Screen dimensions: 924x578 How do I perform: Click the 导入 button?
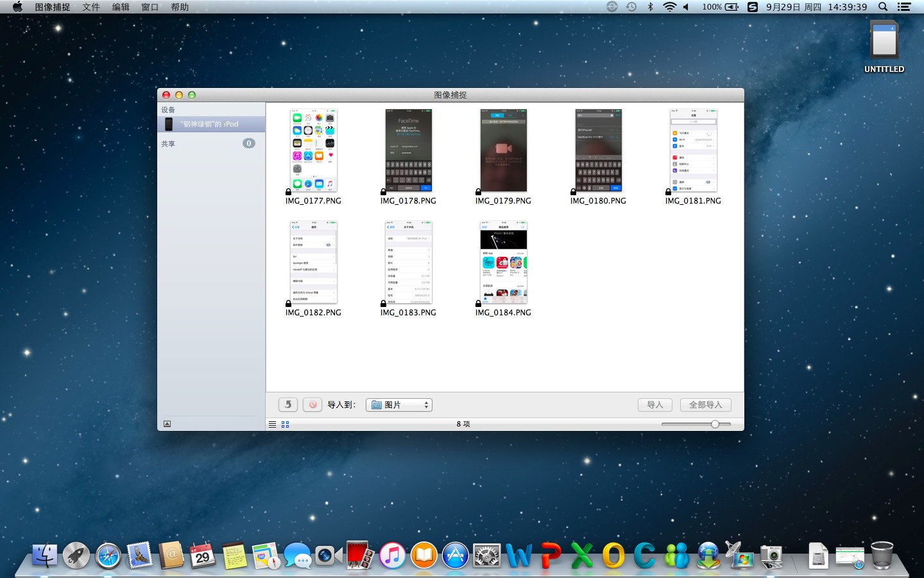[655, 405]
